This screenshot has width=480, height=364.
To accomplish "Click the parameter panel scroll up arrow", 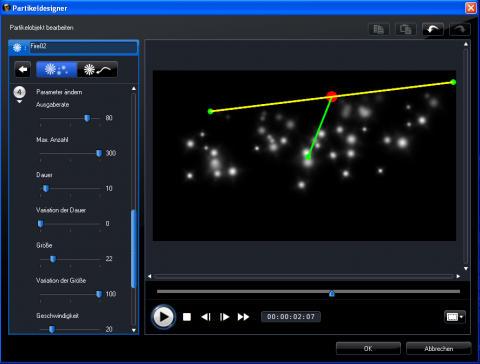I will coord(134,89).
